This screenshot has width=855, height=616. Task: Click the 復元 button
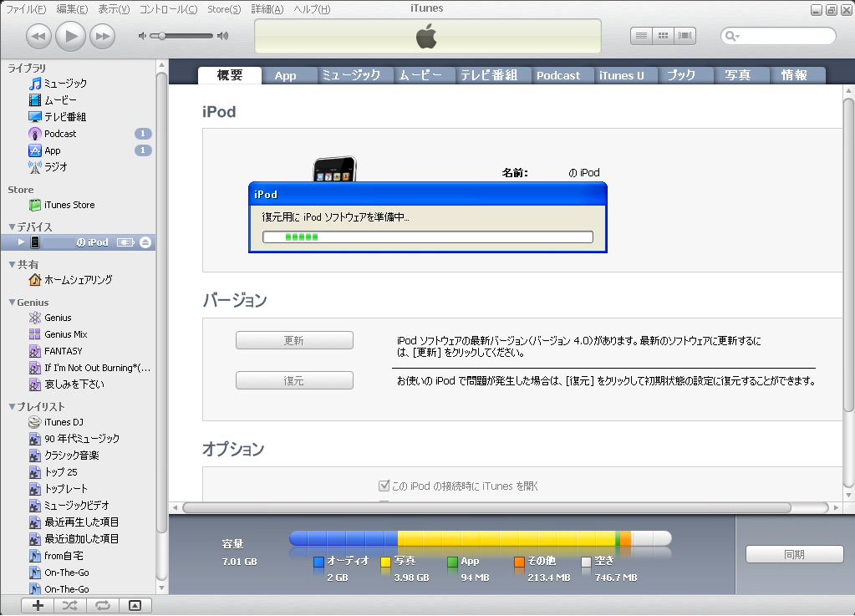(x=294, y=380)
